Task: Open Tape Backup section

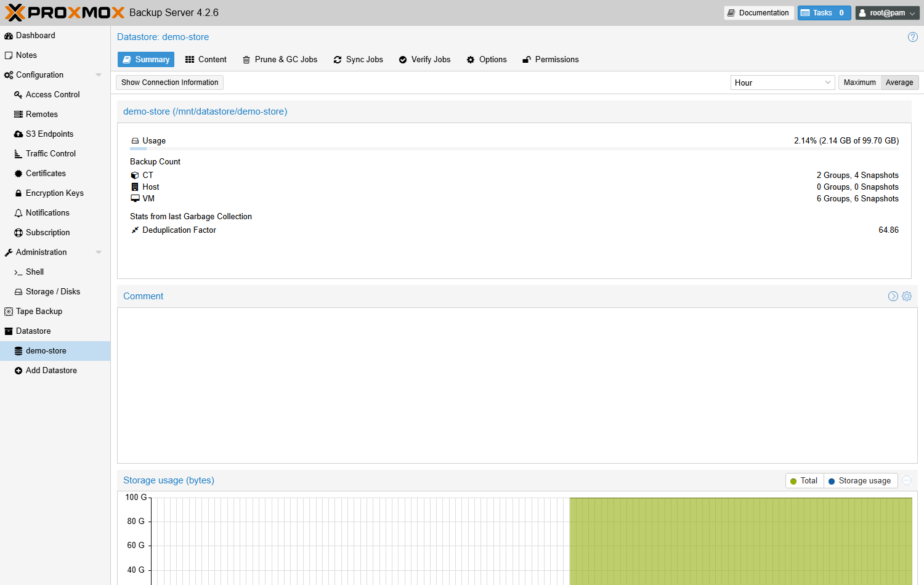Action: click(55, 312)
